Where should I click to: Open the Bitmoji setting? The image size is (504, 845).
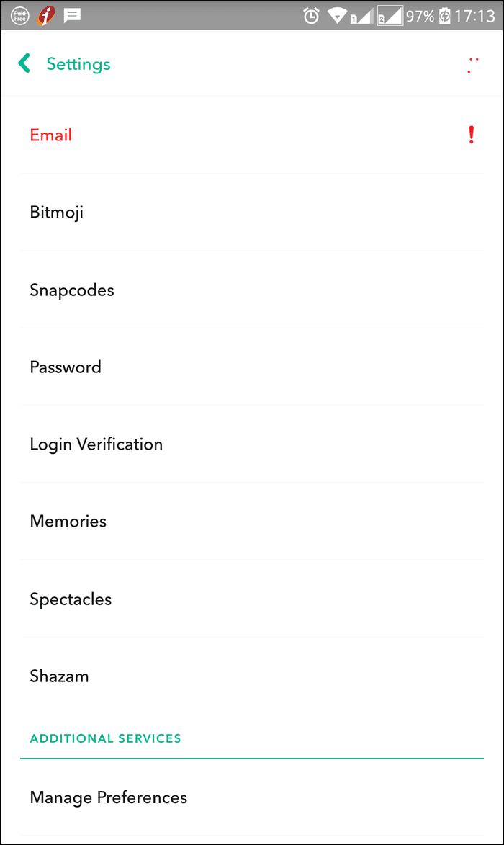coord(252,212)
